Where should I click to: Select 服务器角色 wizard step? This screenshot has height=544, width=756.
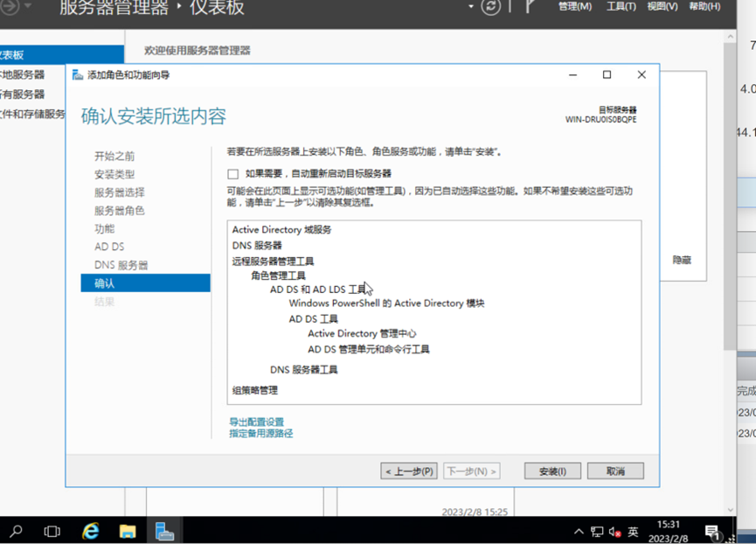120,211
